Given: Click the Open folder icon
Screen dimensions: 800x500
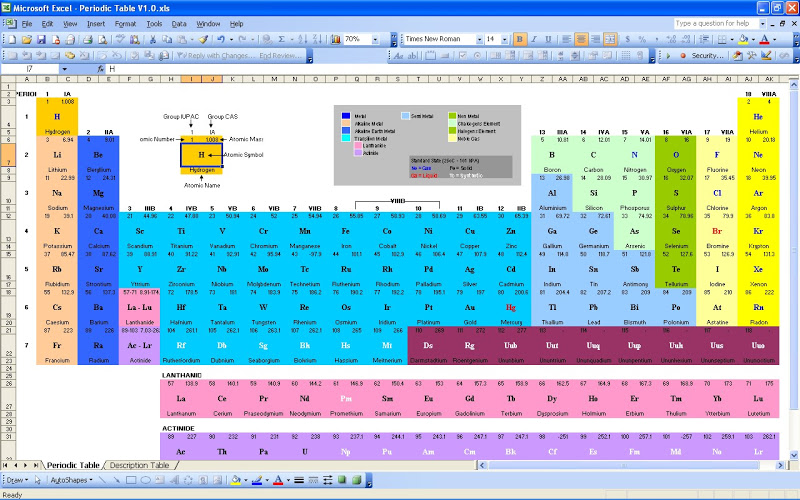Looking at the screenshot, I should [x=27, y=39].
